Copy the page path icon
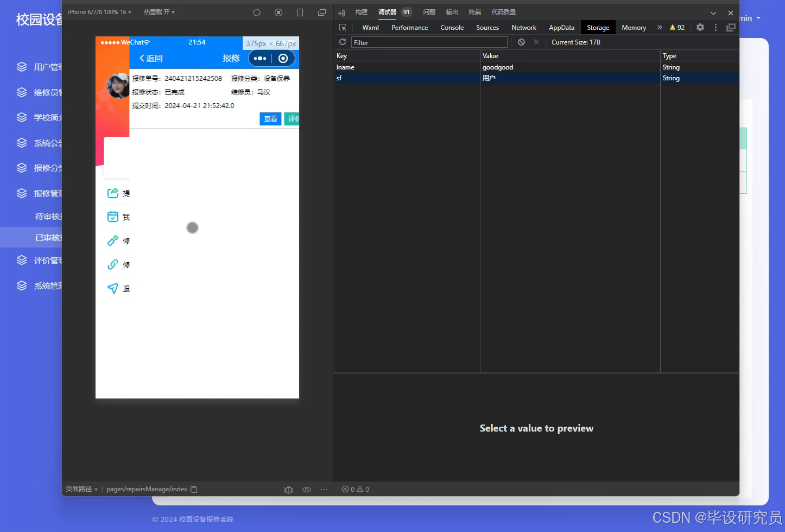 194,490
